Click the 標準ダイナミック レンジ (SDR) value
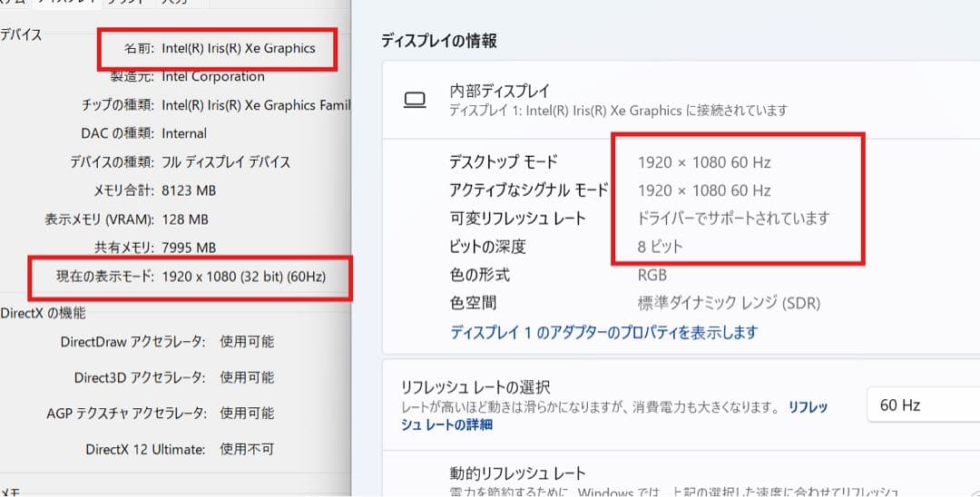This screenshot has height=497, width=980. [x=729, y=304]
